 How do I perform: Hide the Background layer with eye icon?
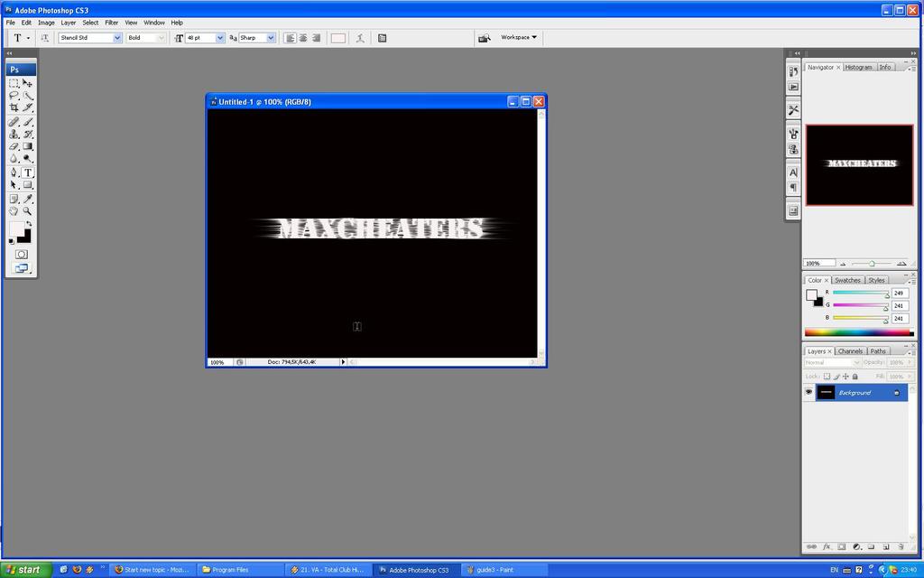808,392
